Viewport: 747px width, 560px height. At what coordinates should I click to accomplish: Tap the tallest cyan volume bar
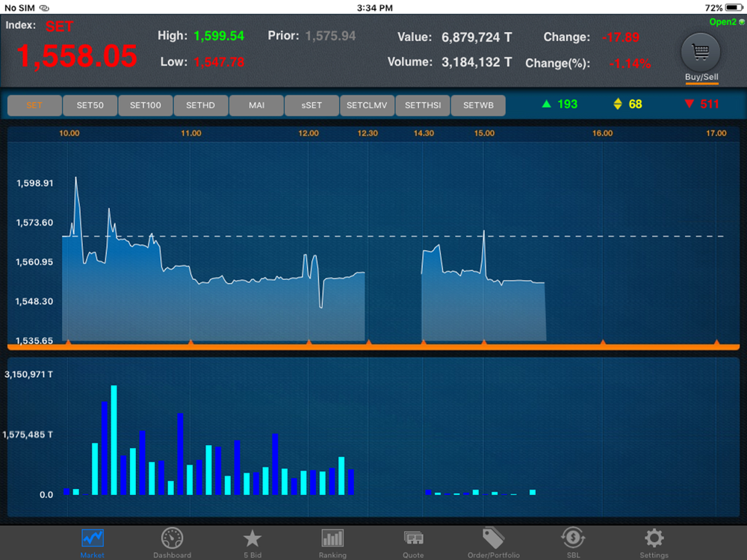(x=114, y=440)
